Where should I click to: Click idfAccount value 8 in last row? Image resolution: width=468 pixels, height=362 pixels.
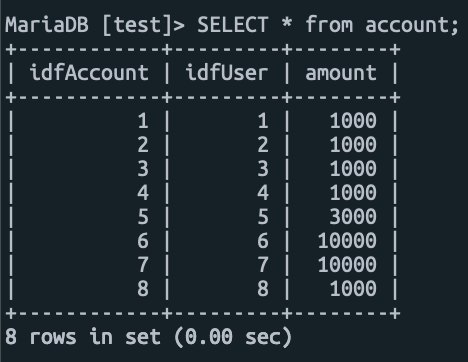[x=143, y=289]
